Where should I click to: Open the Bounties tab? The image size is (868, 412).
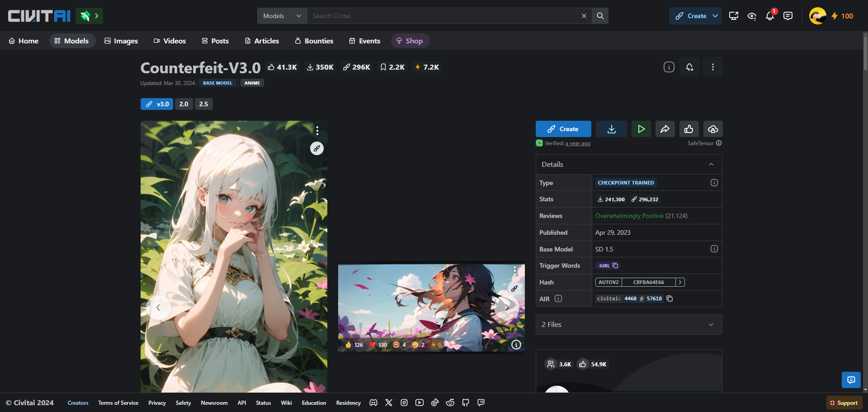click(x=314, y=41)
